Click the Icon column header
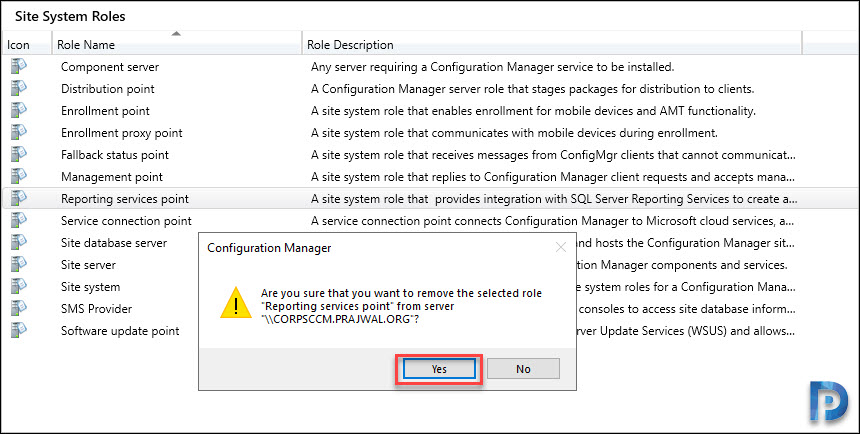The width and height of the screenshot is (860, 434). click(26, 44)
